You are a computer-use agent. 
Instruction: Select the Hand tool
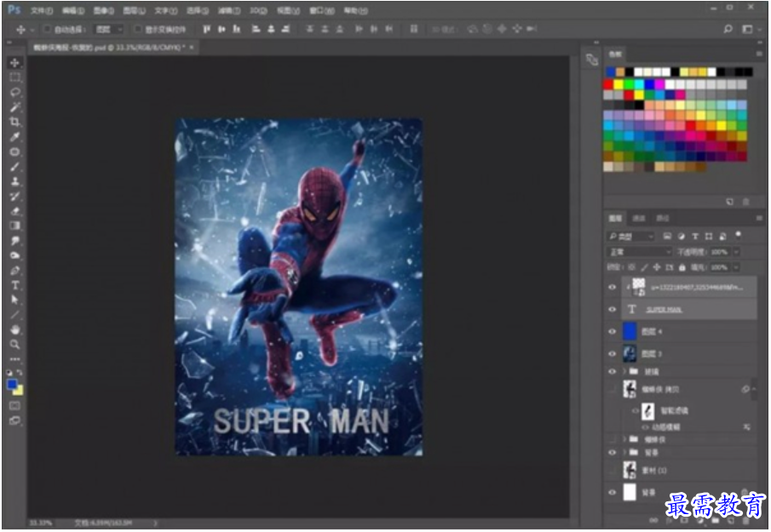(x=14, y=329)
